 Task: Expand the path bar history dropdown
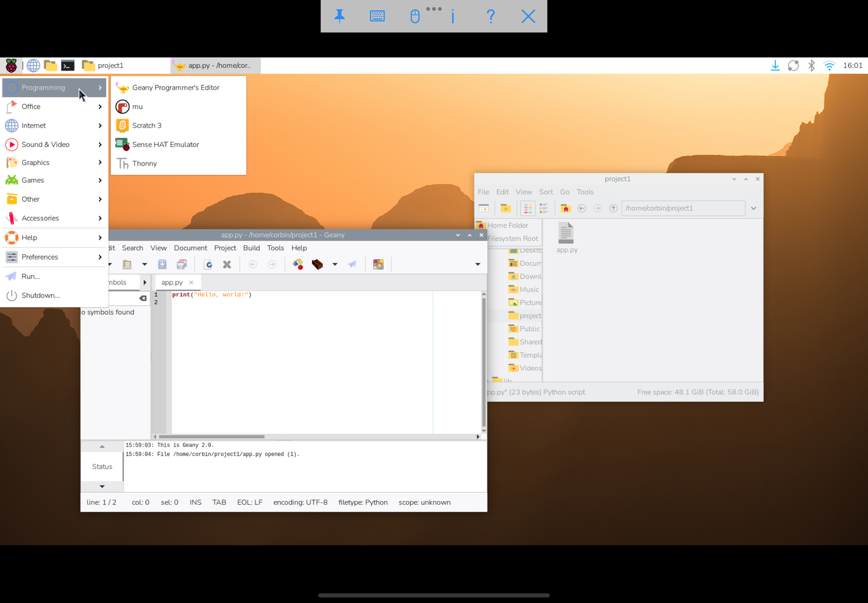tap(753, 208)
